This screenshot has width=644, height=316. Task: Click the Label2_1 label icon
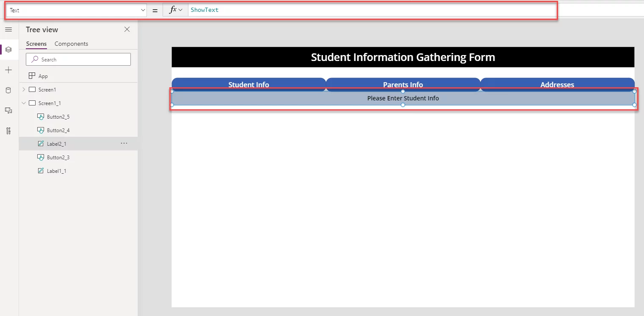pyautogui.click(x=41, y=144)
